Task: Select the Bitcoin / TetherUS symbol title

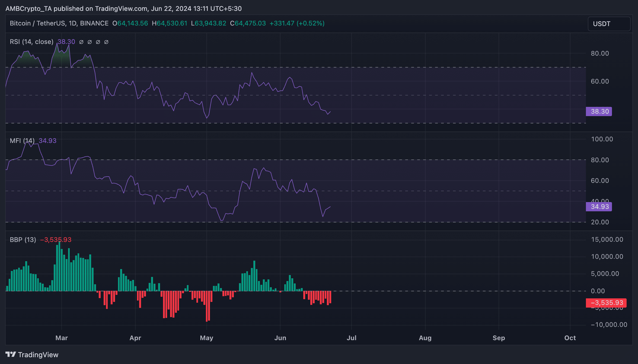Action: tap(59, 23)
